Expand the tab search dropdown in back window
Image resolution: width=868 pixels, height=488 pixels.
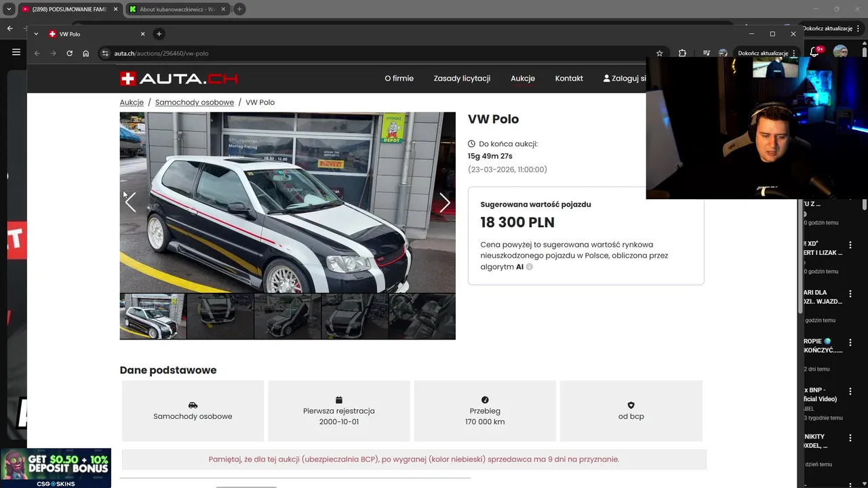(9, 9)
